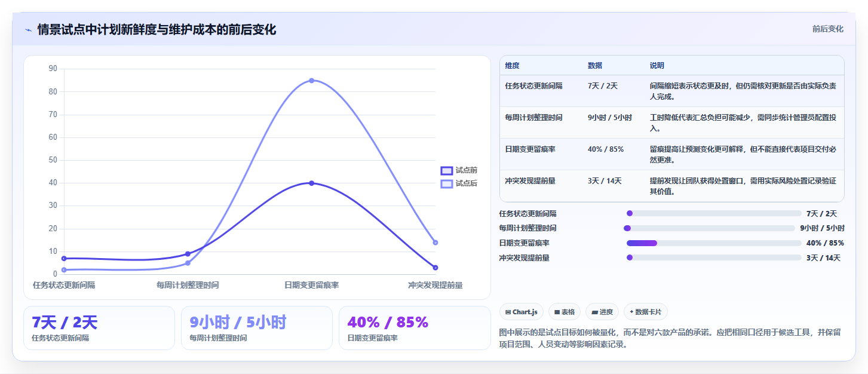Click the 冲突发现提前量 progress bar
This screenshot has width=868, height=374.
[714, 257]
